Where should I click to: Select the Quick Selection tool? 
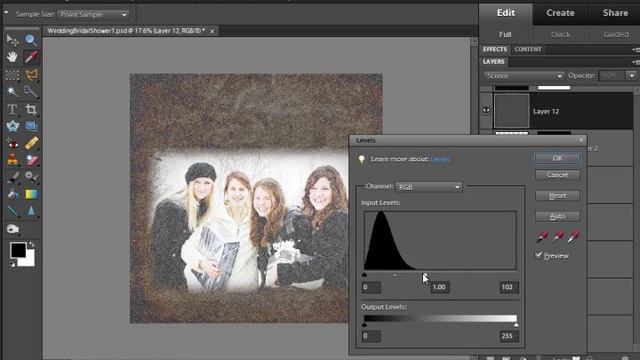[x=31, y=91]
